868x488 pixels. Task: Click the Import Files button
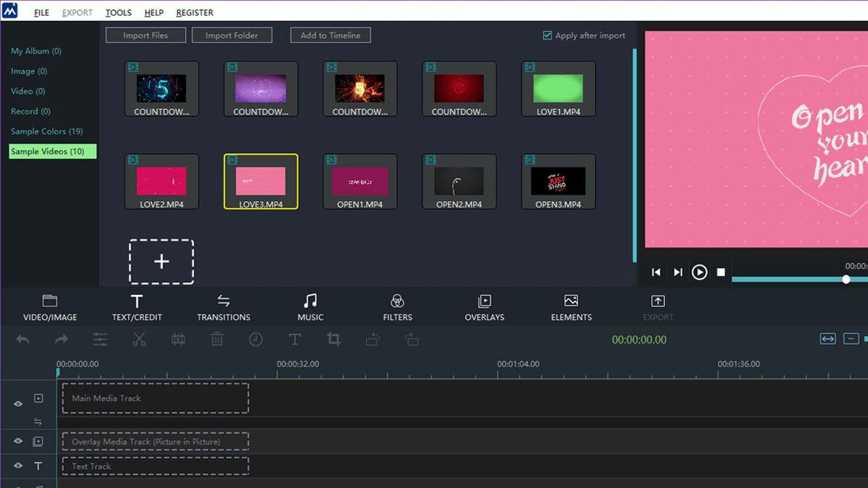[145, 35]
